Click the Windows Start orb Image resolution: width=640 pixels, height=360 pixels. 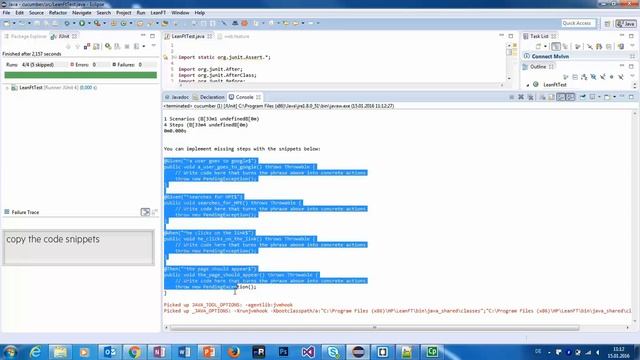click(x=10, y=351)
